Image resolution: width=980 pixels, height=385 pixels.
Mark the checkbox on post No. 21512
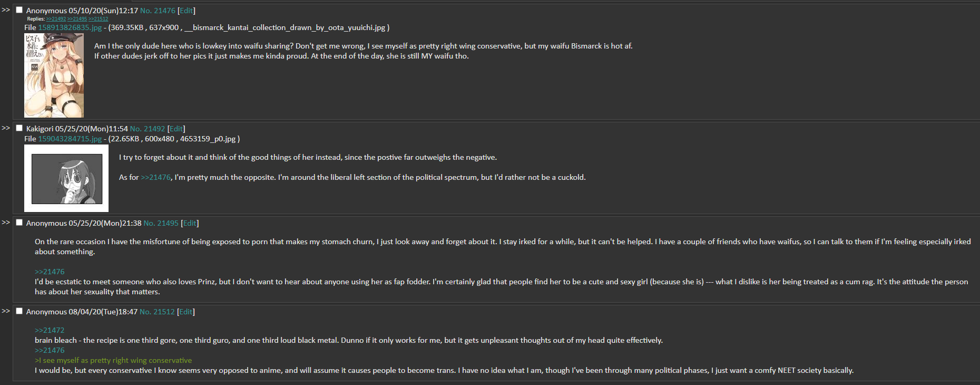tap(19, 311)
